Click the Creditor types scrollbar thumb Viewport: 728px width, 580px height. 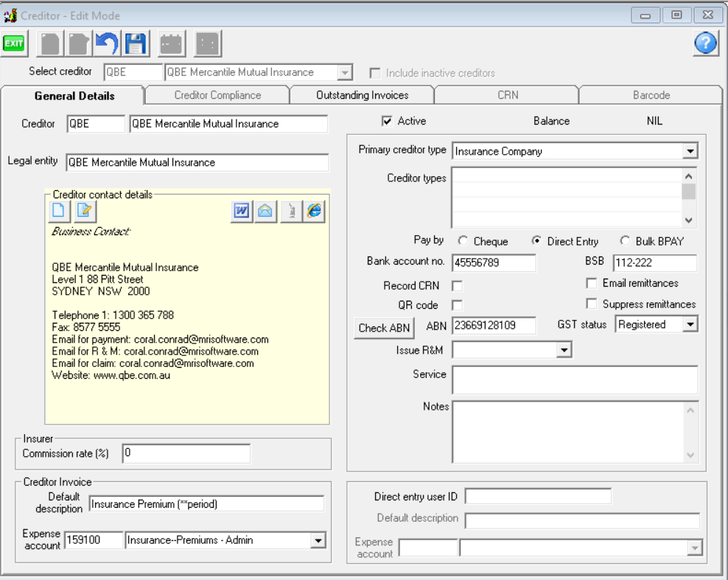(x=688, y=192)
